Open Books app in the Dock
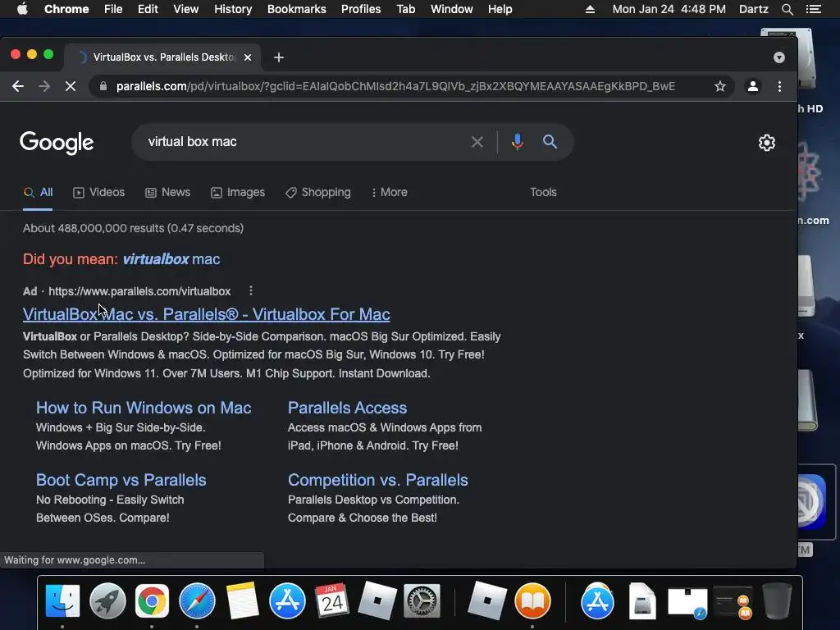This screenshot has height=630, width=840. tap(532, 601)
